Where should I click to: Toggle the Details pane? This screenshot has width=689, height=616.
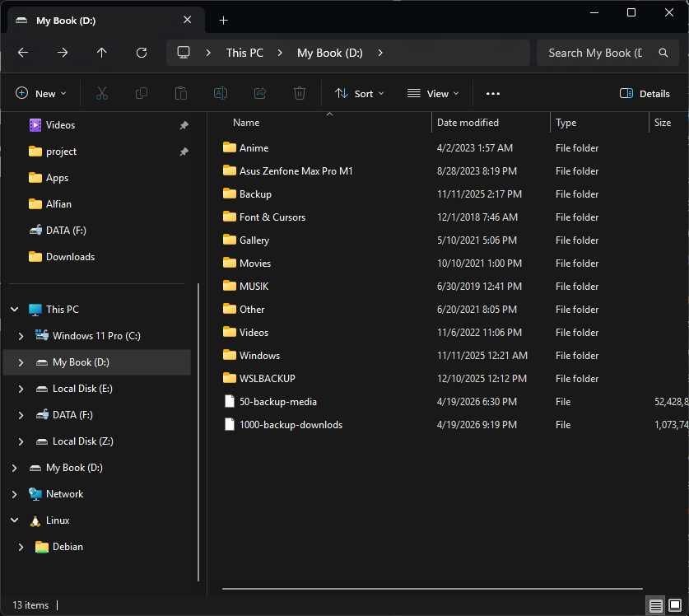[645, 94]
